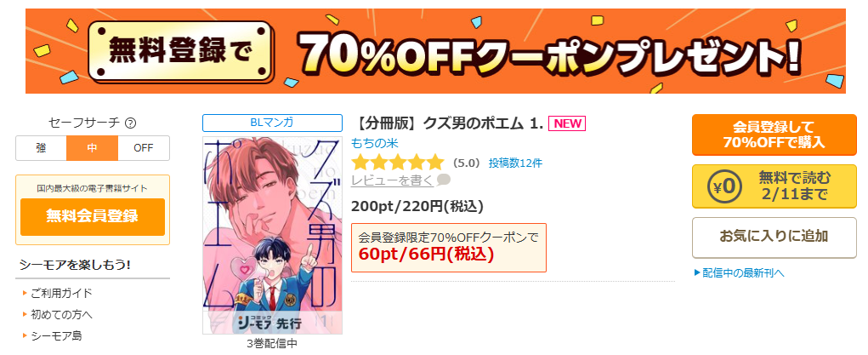Open the クズ男のポエム cover thumbnail
This screenshot has height=355, width=868.
[272, 235]
